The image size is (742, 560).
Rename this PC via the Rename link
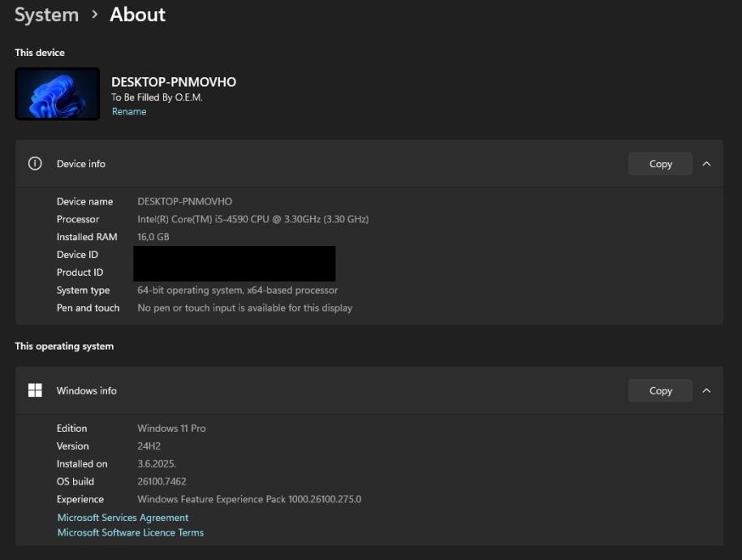click(x=129, y=112)
